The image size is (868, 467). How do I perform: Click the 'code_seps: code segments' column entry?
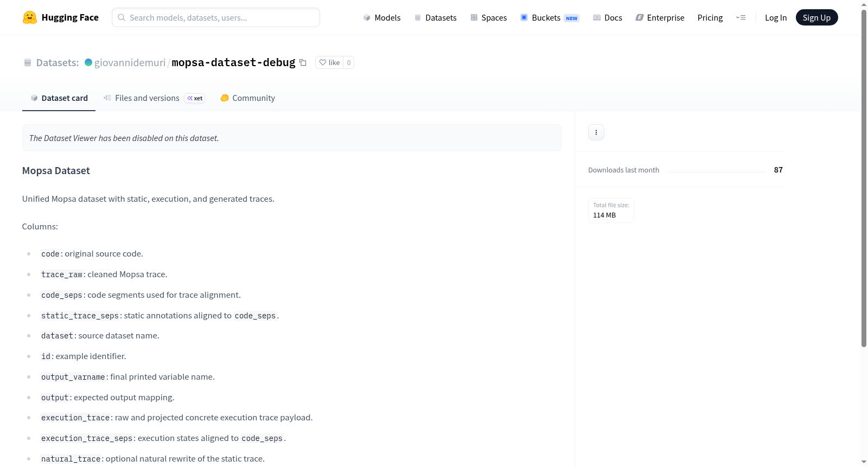tap(141, 295)
